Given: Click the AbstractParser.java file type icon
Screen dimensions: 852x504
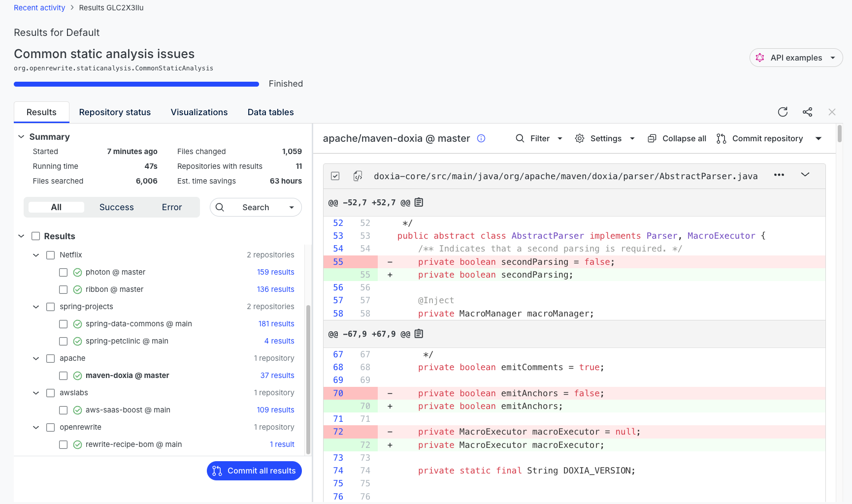Looking at the screenshot, I should tap(358, 176).
